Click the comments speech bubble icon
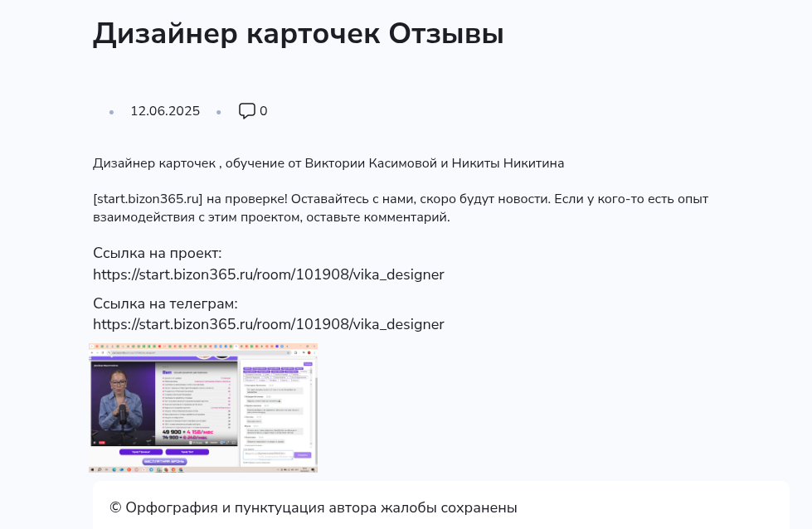This screenshot has width=812, height=529. coord(247,111)
